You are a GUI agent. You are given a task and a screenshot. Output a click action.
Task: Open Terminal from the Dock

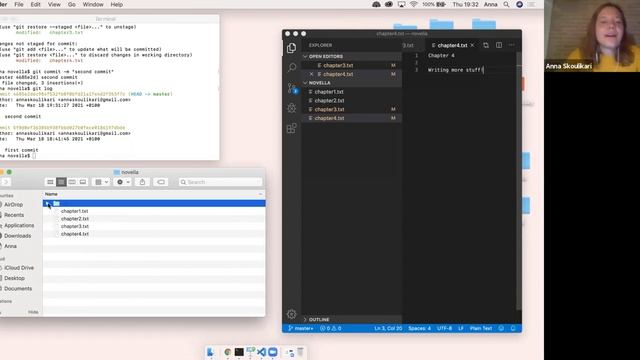[239, 352]
